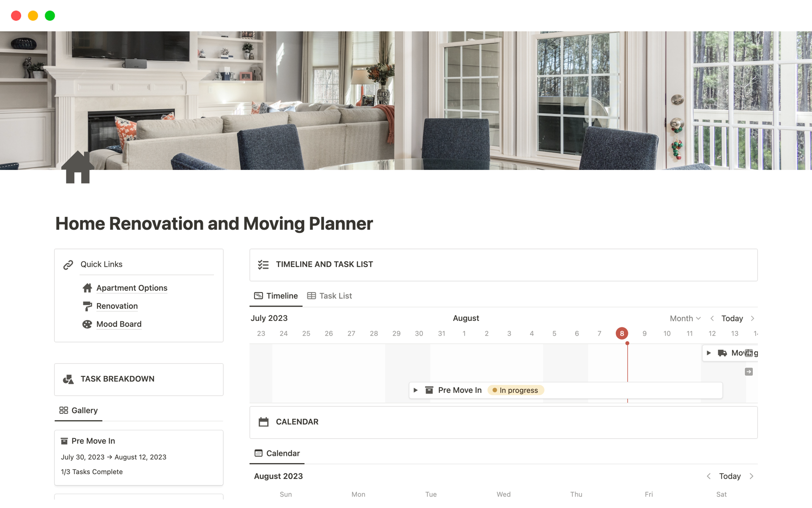The image size is (812, 508).
Task: Click the Apartment Options link
Action: (132, 287)
